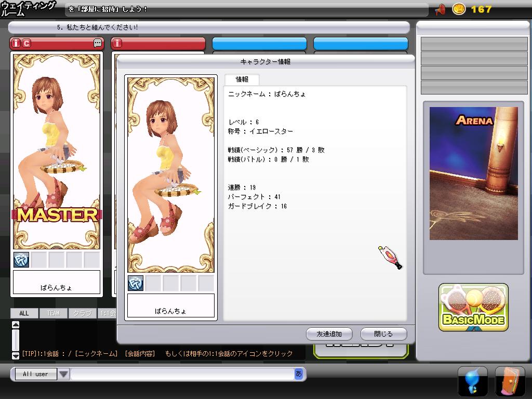Screen dimensions: 532x399
Task: Switch to the ALL chat tab
Action: (x=24, y=313)
